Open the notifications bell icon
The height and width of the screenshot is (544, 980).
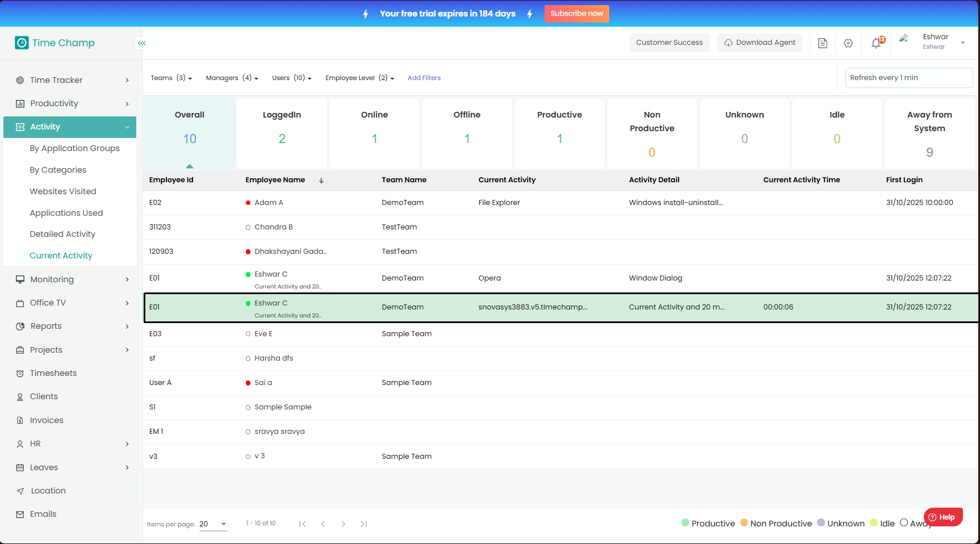click(876, 43)
